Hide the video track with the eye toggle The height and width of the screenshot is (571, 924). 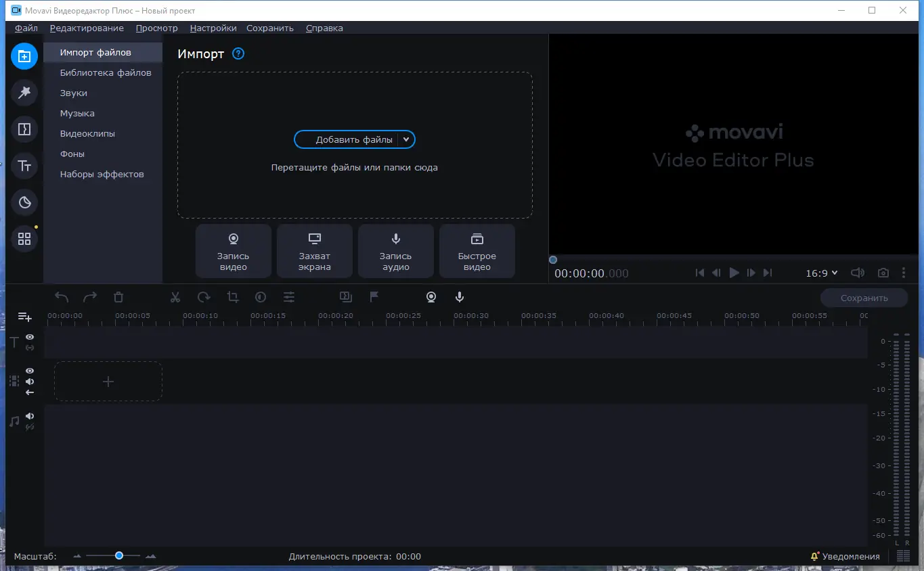click(x=30, y=370)
